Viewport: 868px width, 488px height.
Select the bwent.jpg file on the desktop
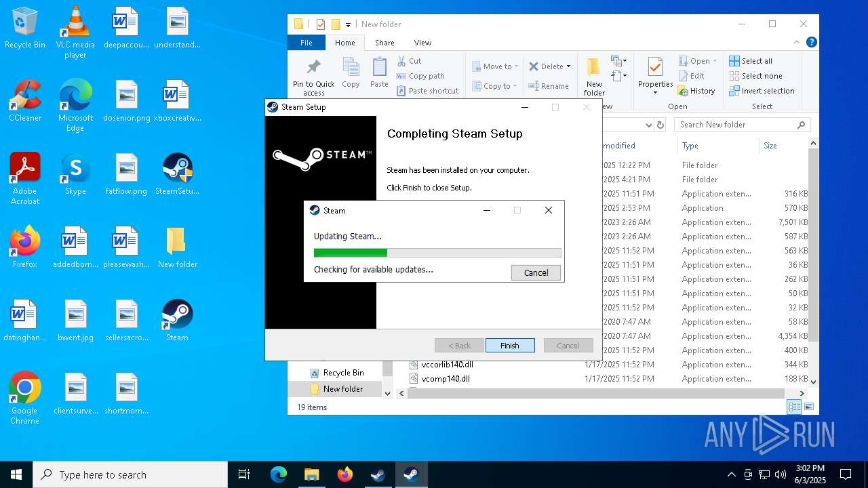click(x=75, y=321)
